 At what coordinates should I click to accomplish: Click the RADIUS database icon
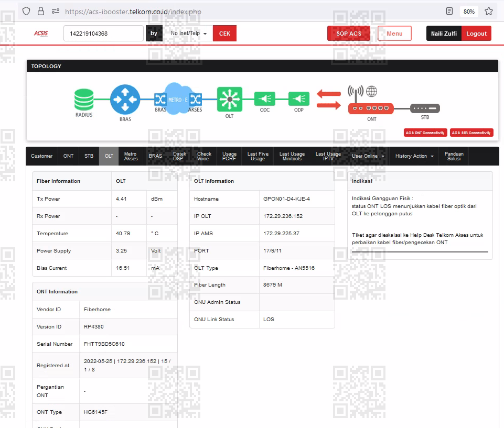(x=84, y=100)
